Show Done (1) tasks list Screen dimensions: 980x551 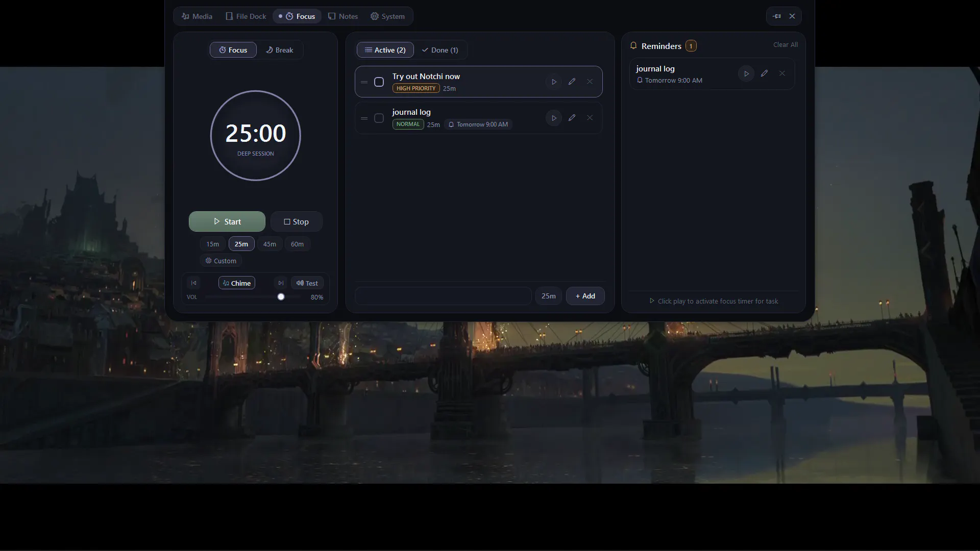pos(440,50)
